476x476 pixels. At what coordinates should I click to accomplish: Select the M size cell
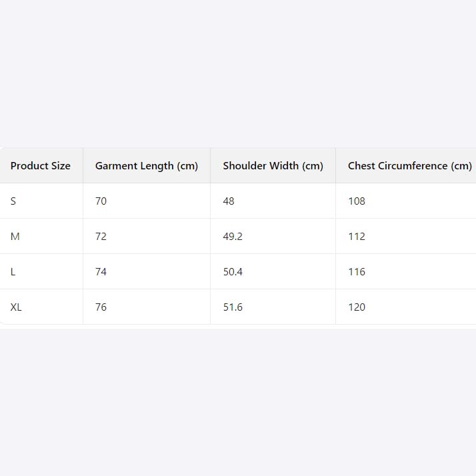coord(15,237)
